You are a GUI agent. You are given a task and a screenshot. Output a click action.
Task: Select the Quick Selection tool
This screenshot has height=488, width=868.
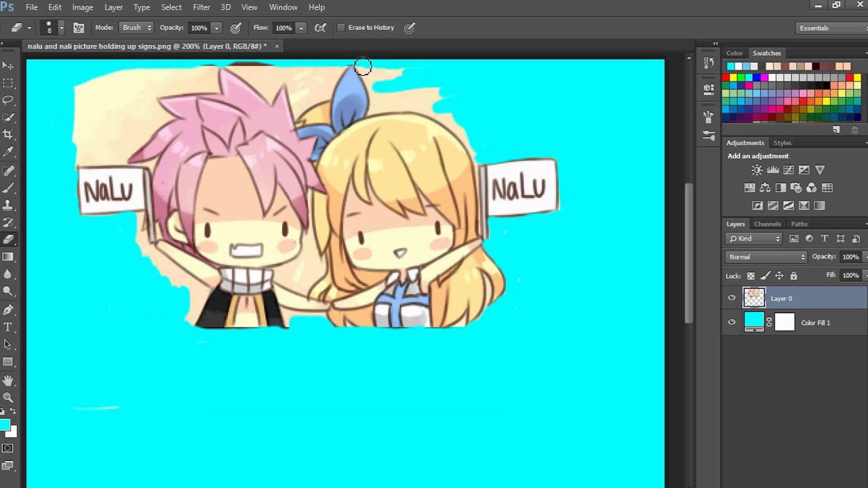click(8, 118)
